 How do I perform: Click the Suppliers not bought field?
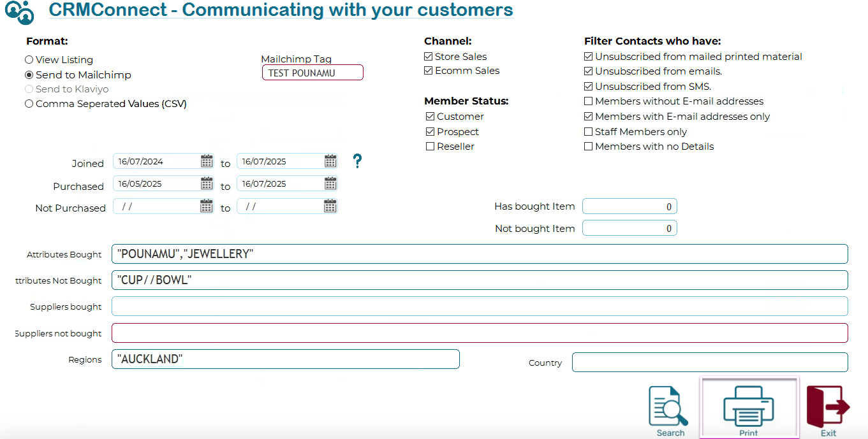(x=480, y=333)
